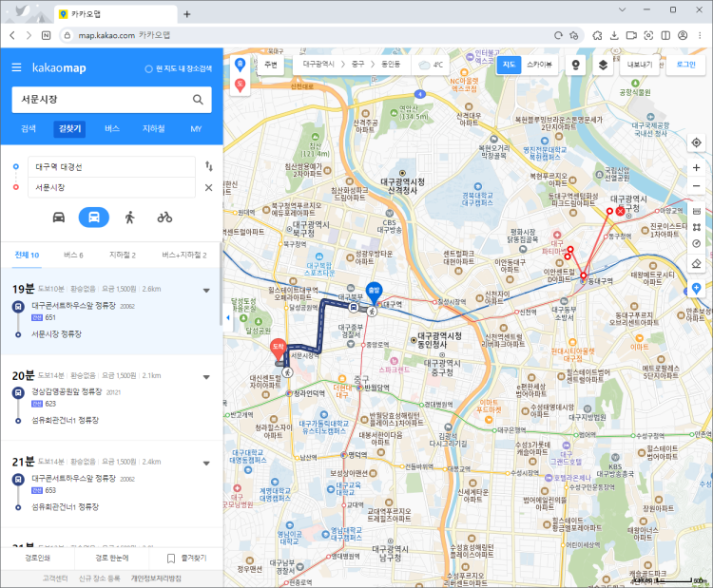Switch to 지도 map view

pos(509,65)
